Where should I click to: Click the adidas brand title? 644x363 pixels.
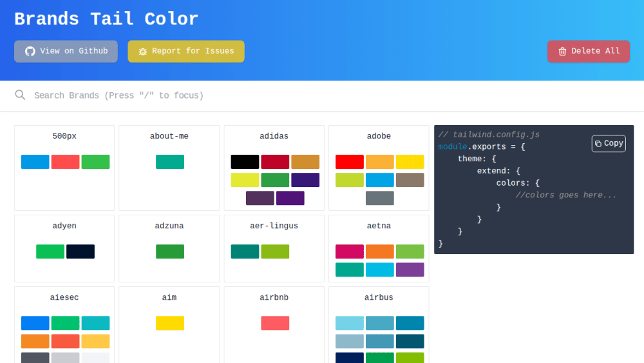pyautogui.click(x=274, y=136)
